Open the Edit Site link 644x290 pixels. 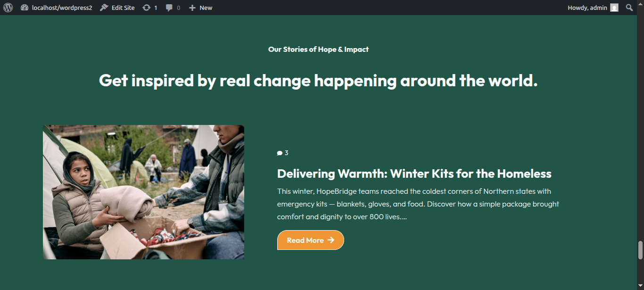[123, 8]
